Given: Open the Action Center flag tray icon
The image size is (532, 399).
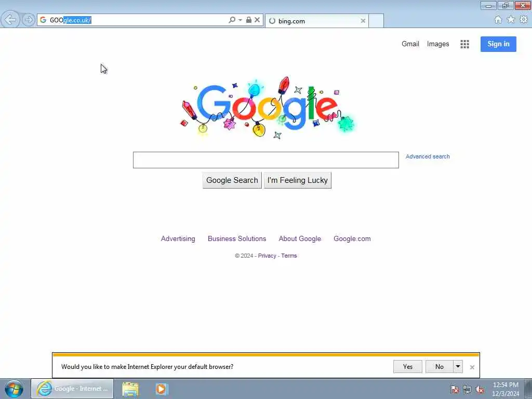Looking at the screenshot, I should (454, 389).
